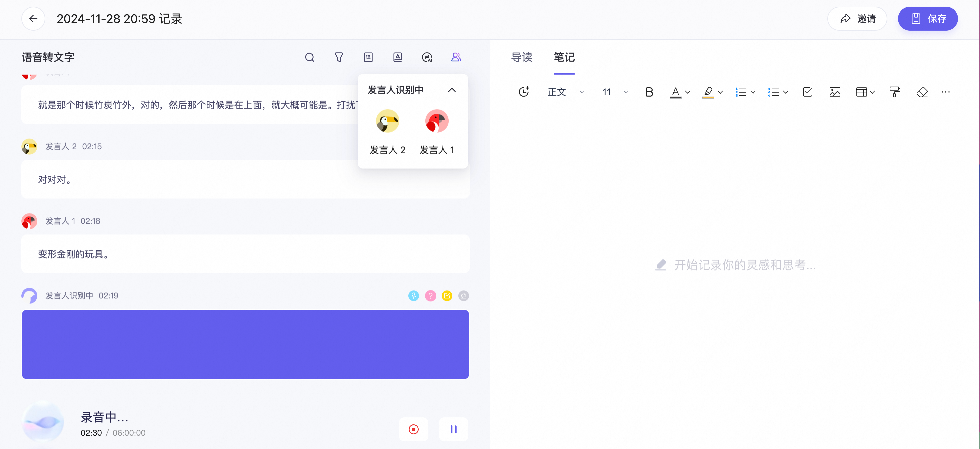Click the format painter icon

tap(894, 92)
